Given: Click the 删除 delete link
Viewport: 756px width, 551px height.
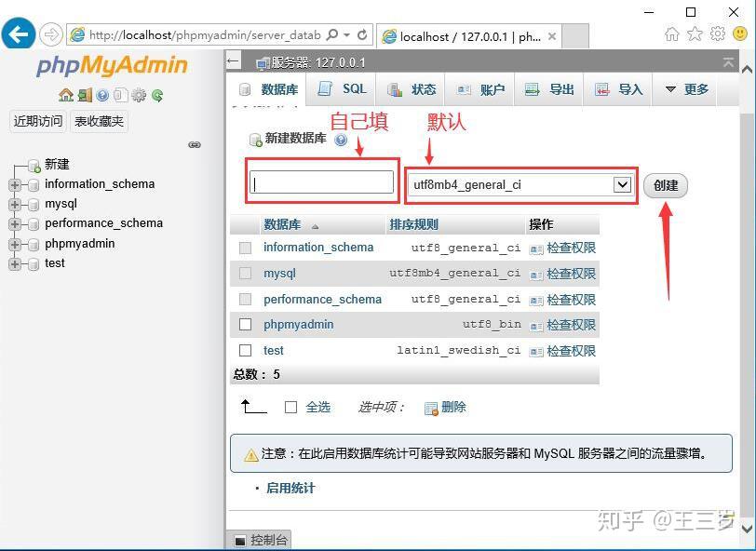Looking at the screenshot, I should pyautogui.click(x=453, y=408).
